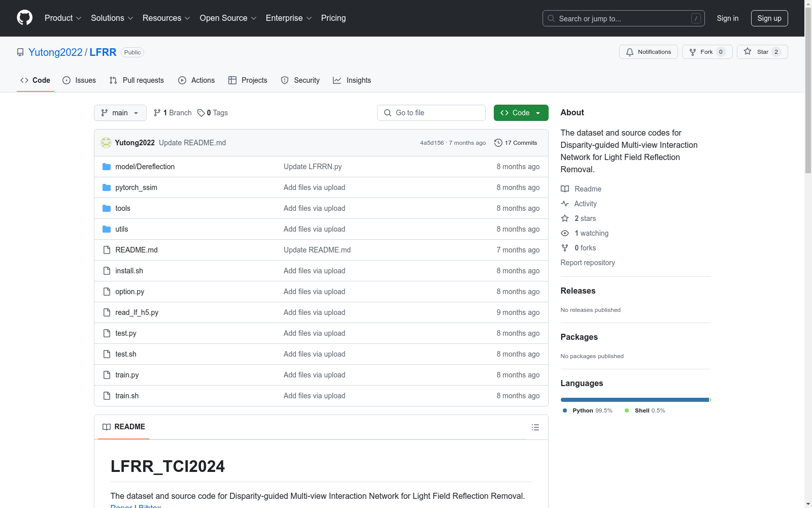Open the main branch selector dropdown
This screenshot has width=812, height=508.
120,113
